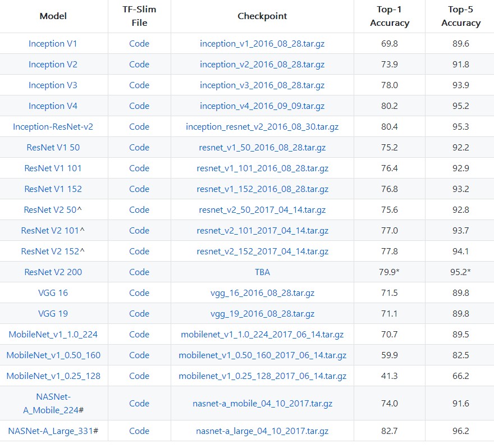Download resnet_v2_101_2017_04_14.tar.gz checkpoint

263,231
